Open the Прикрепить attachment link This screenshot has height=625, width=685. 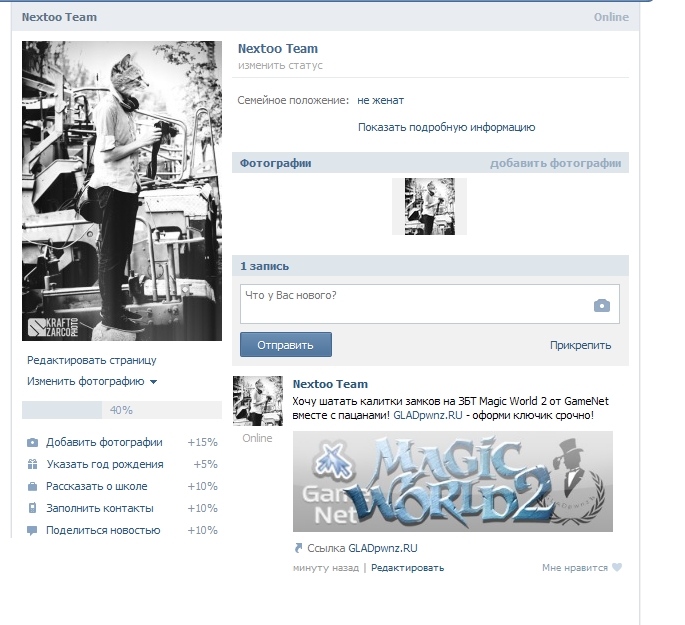(580, 345)
